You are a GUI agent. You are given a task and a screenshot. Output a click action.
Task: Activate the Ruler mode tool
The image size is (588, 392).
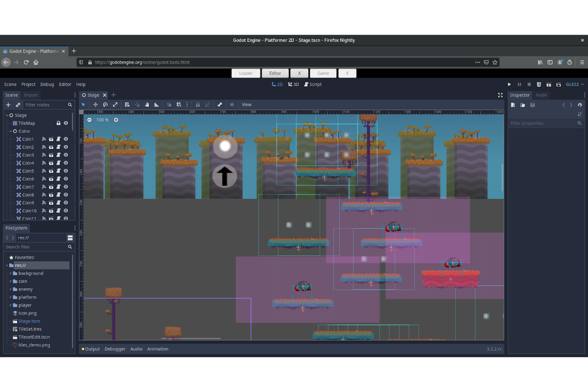[x=157, y=104]
